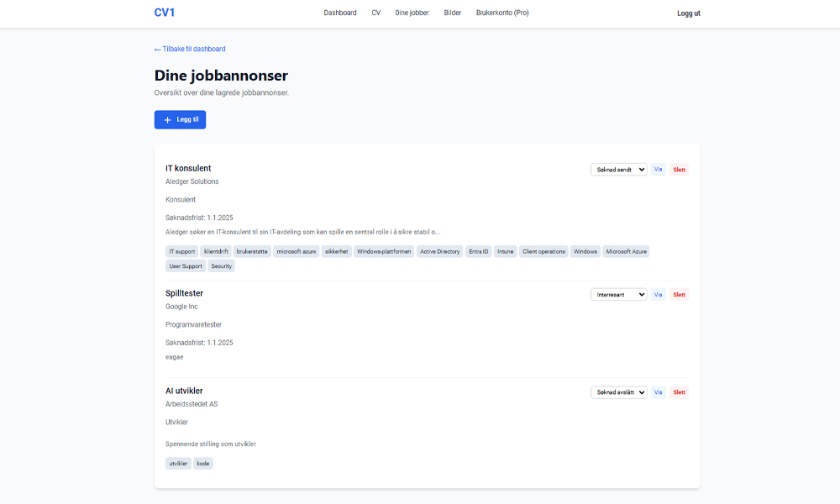This screenshot has height=504, width=840.
Task: Open the Dashboard menu item
Action: pyautogui.click(x=340, y=13)
